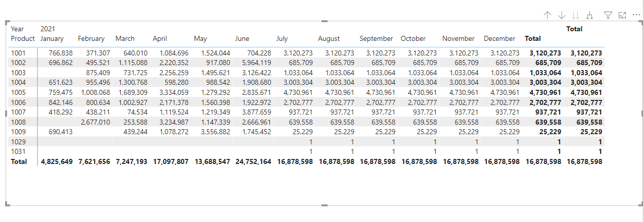Select product row header 1004
The height and width of the screenshot is (222, 644).
[x=18, y=82]
